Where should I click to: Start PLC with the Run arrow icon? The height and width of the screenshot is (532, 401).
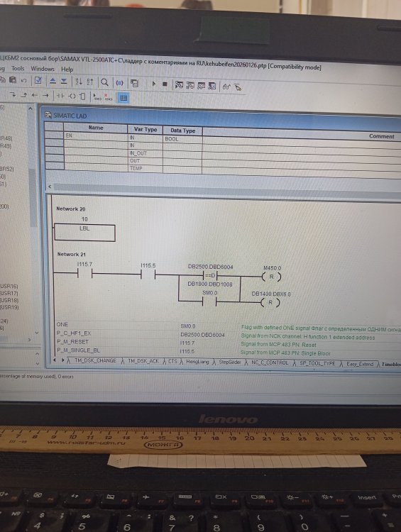pyautogui.click(x=153, y=84)
